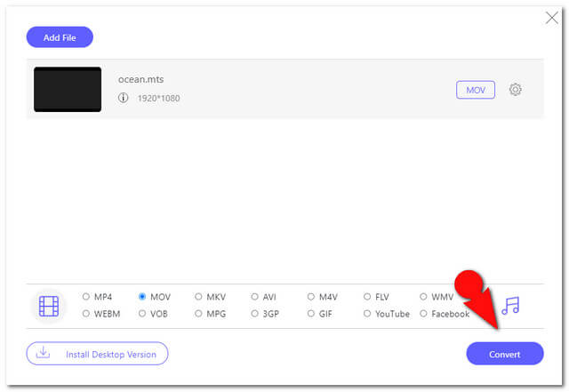This screenshot has height=392, width=569.
Task: Close the converter dialog with X
Action: tap(551, 18)
